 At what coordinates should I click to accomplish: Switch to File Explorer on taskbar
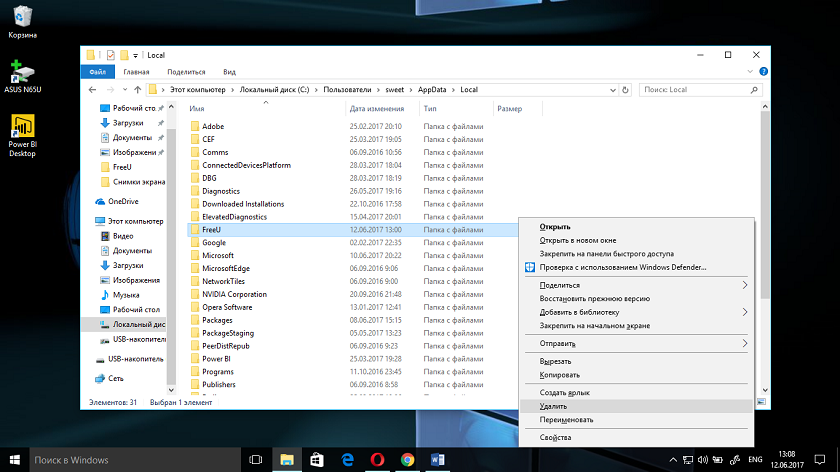click(287, 460)
